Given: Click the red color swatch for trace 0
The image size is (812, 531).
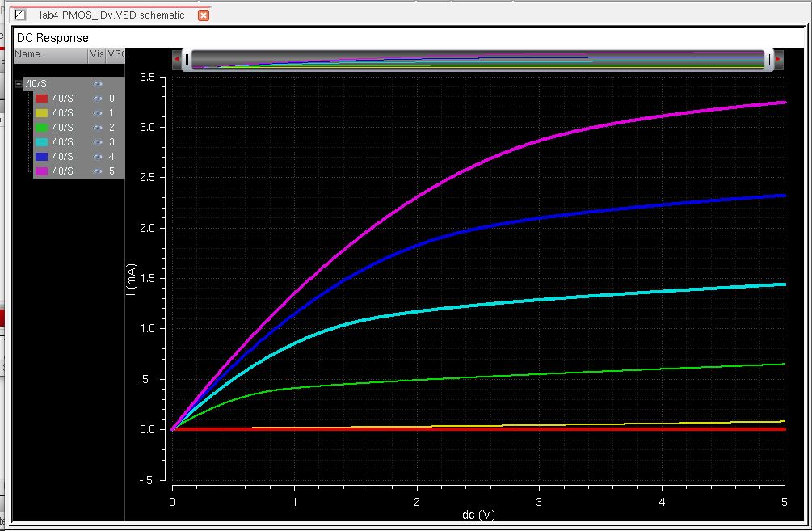Looking at the screenshot, I should (x=41, y=99).
